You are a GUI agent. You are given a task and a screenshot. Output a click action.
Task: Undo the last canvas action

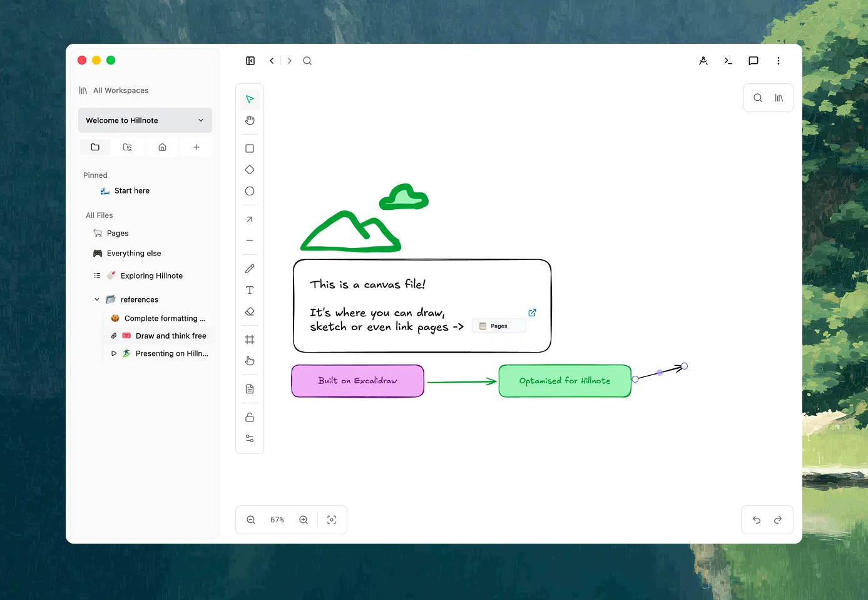(x=757, y=520)
